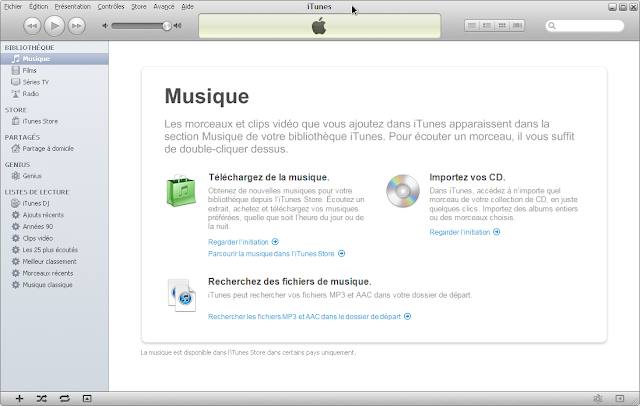The height and width of the screenshot is (406, 640).
Task: Switch to list view mode
Action: (472, 26)
